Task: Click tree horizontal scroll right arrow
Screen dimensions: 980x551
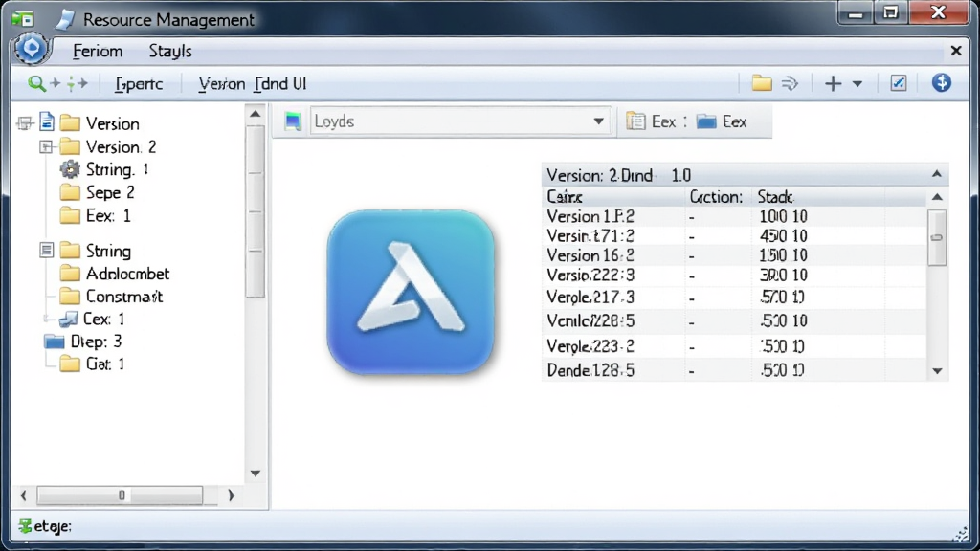Action: 231,496
